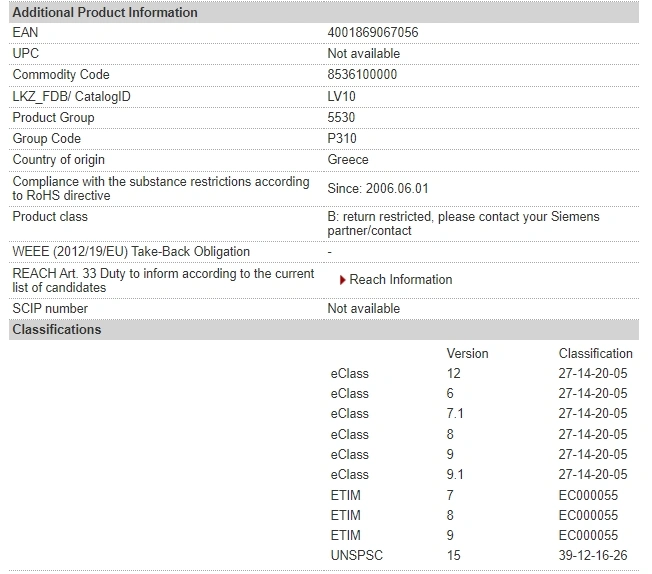Image resolution: width=652 pixels, height=574 pixels.
Task: Click the WEEE Take-Back Obligation label
Action: 131,252
